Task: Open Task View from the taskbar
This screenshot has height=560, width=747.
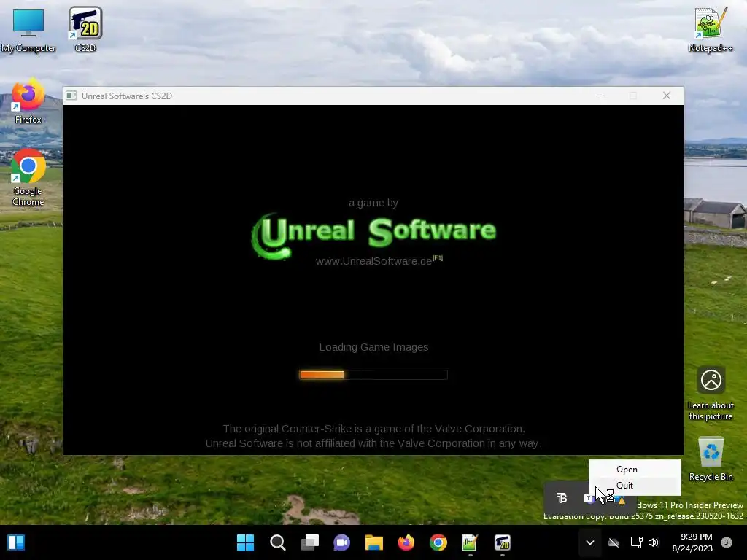Action: click(309, 542)
